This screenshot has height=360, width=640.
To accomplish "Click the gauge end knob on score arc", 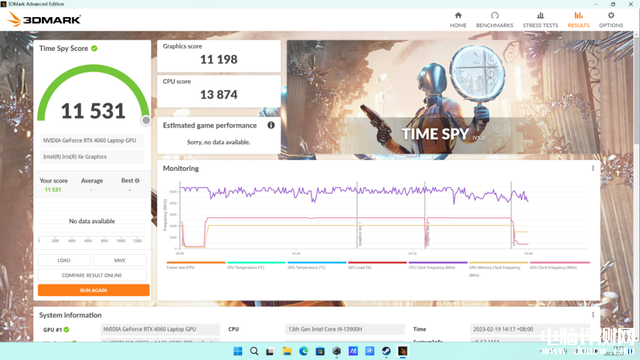I will (x=146, y=120).
